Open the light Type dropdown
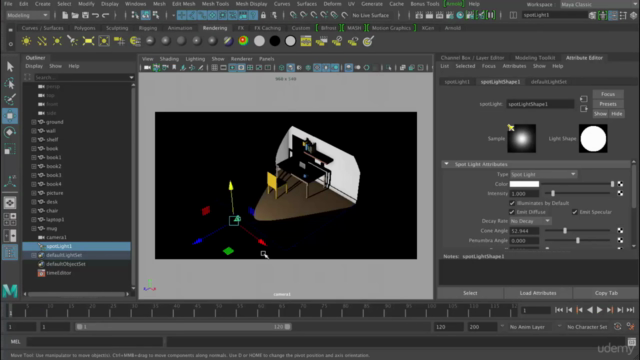 (543, 174)
